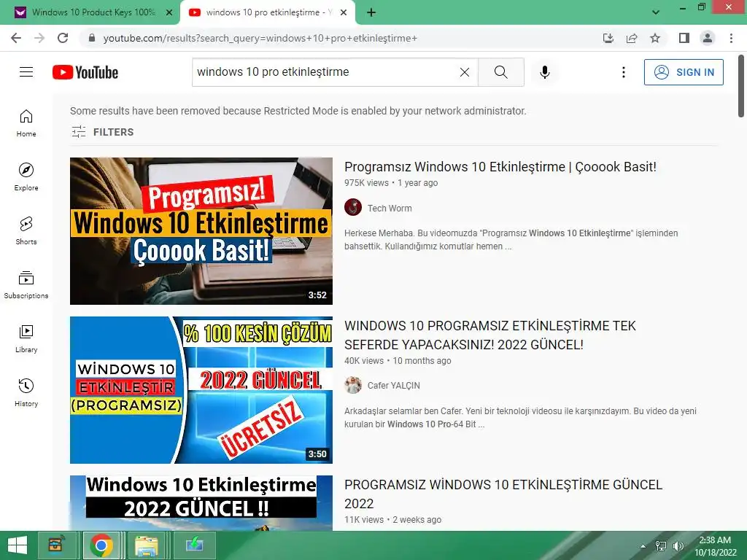The width and height of the screenshot is (747, 560).
Task: Show hidden system tray icons
Action: point(643,546)
